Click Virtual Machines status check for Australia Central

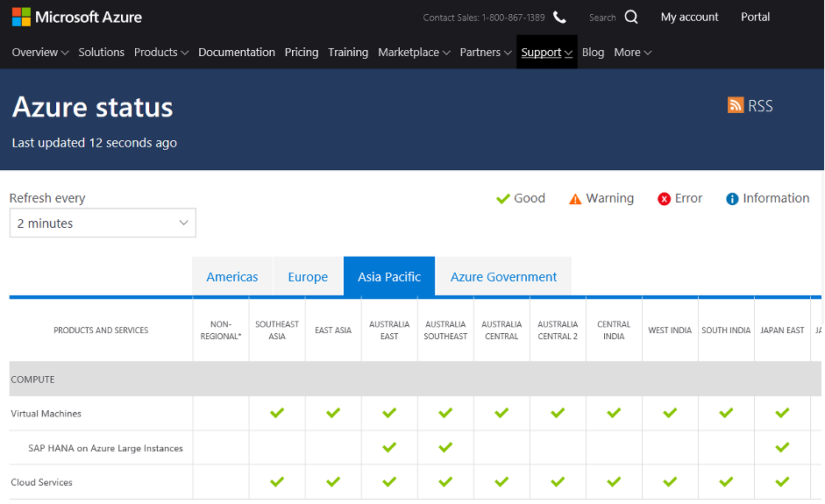click(501, 413)
